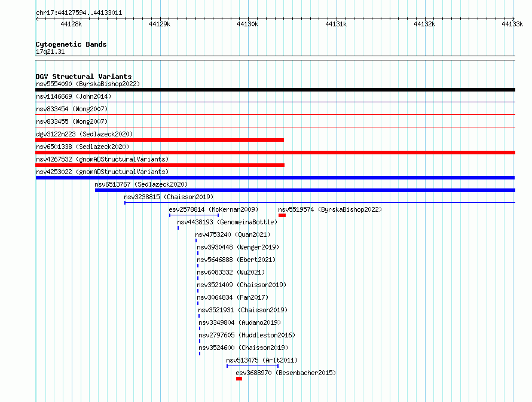
Task: Click the Cytogenetic Bands track heading
Action: pyautogui.click(x=71, y=44)
